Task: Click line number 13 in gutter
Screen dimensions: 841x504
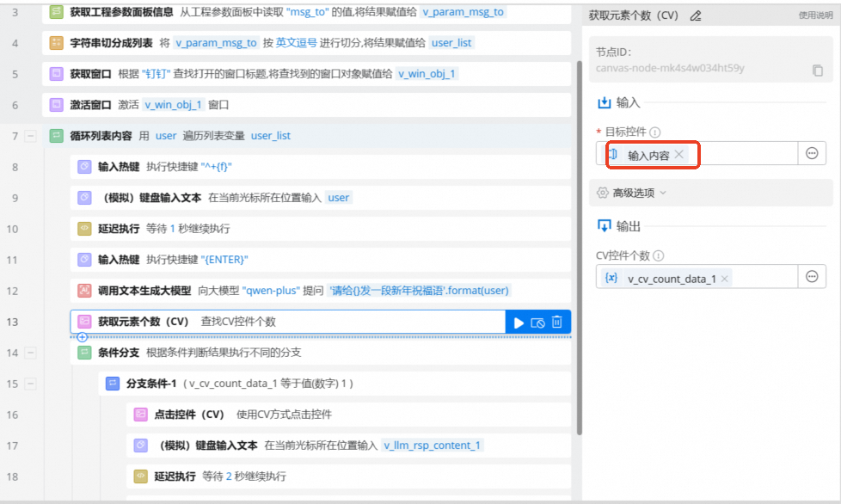Action: 12,322
